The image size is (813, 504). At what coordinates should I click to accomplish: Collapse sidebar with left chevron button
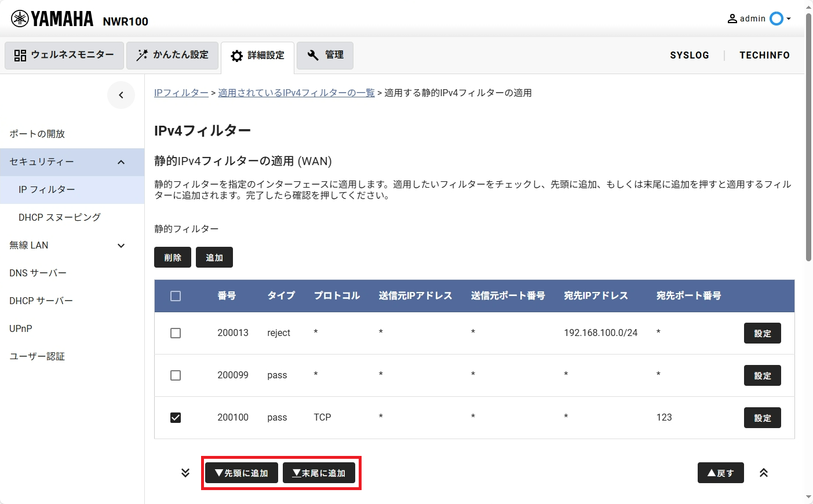pyautogui.click(x=121, y=95)
